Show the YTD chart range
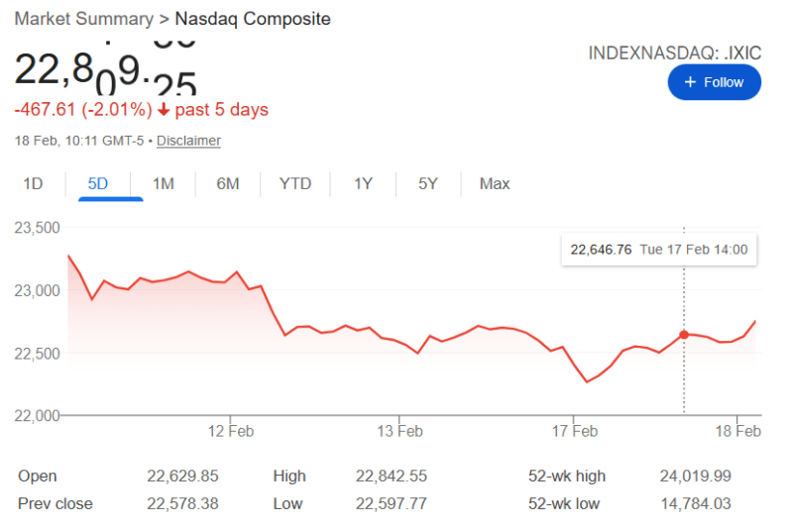793x532 pixels. click(295, 183)
